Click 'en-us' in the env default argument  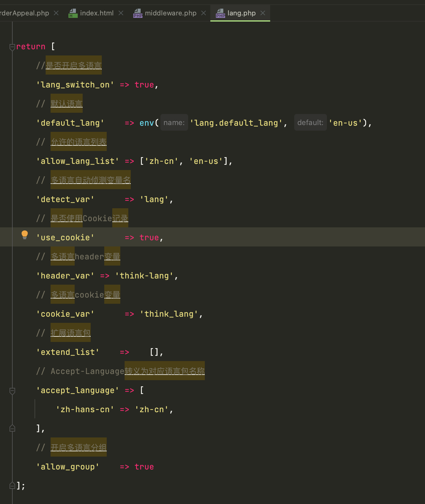345,123
